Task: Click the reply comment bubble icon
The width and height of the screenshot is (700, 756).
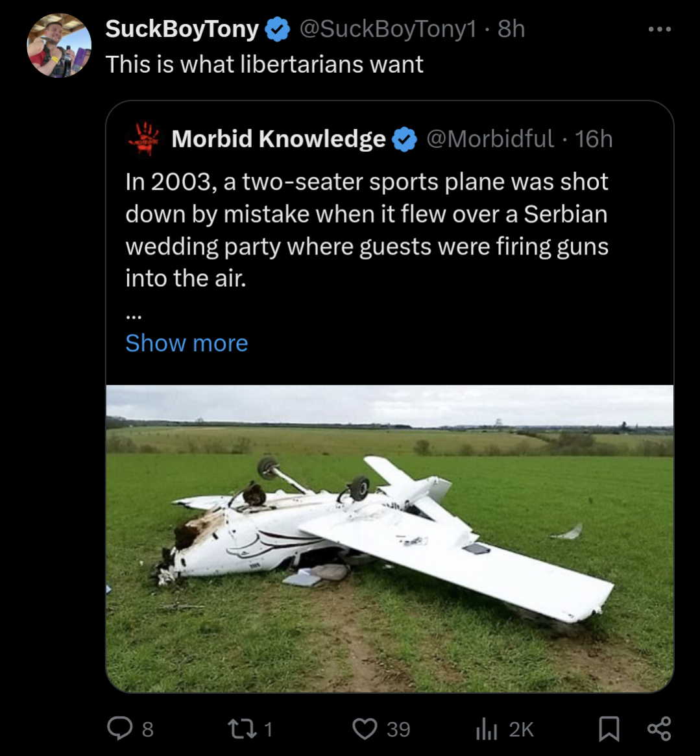Action: pyautogui.click(x=120, y=729)
